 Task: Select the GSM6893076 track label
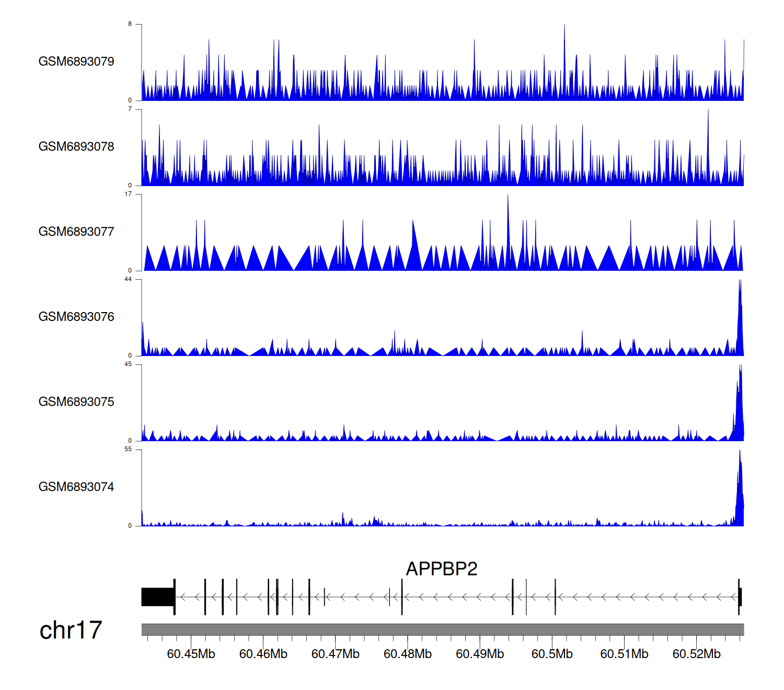point(76,317)
